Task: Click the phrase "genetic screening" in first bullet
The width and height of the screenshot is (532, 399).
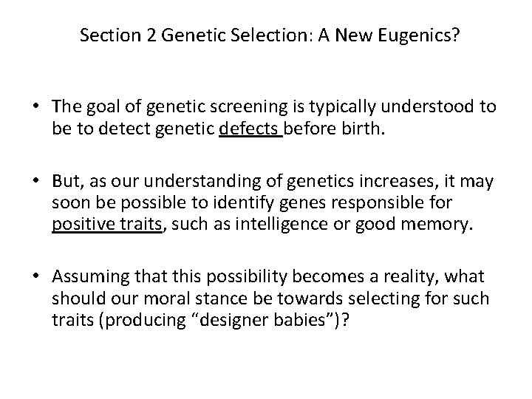Action: [217, 107]
